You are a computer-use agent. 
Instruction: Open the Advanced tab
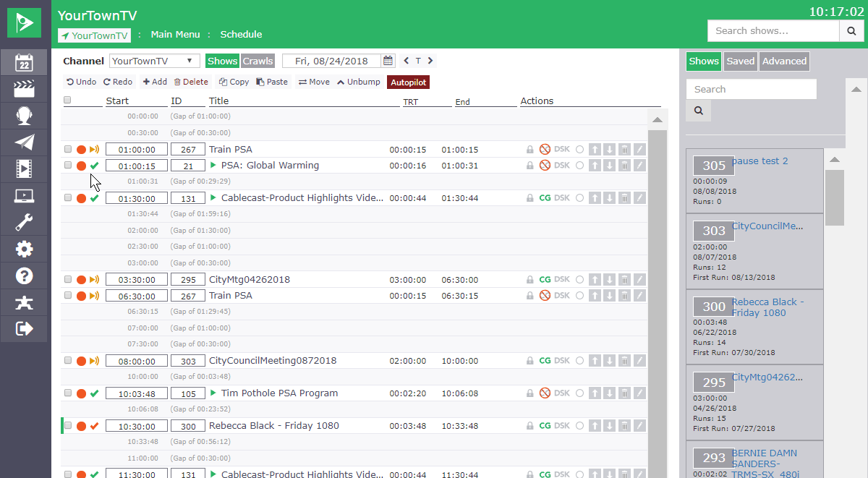[x=784, y=61]
